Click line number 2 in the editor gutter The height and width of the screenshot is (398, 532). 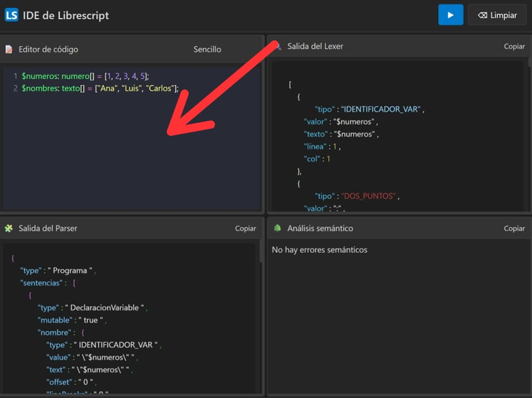pyautogui.click(x=15, y=88)
